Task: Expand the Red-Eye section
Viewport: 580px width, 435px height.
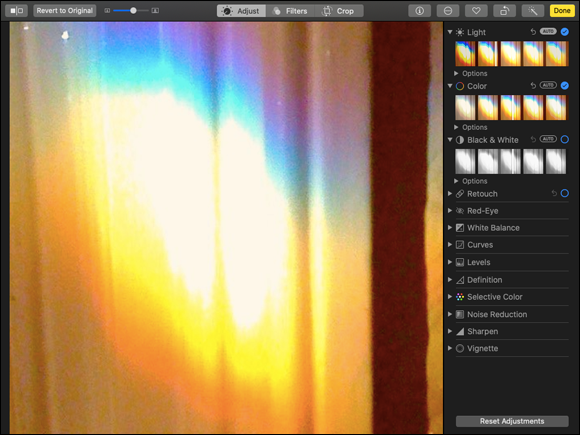Action: [x=450, y=211]
